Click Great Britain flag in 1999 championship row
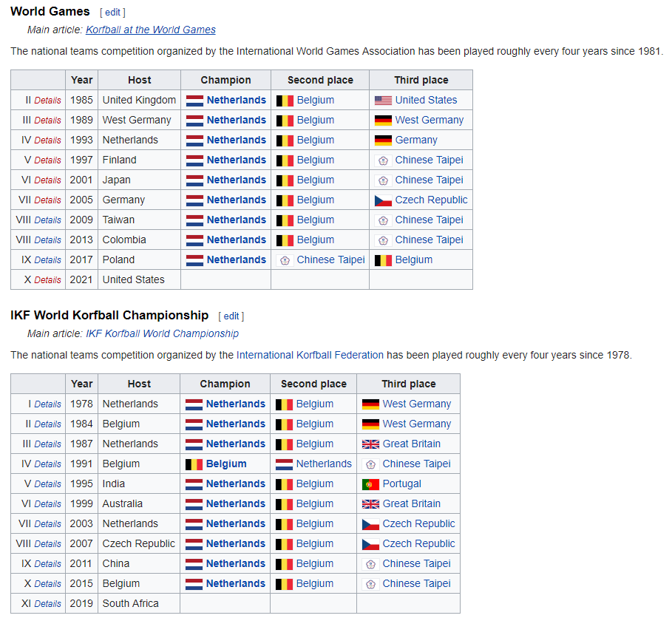Image resolution: width=672 pixels, height=621 pixels. 370,504
